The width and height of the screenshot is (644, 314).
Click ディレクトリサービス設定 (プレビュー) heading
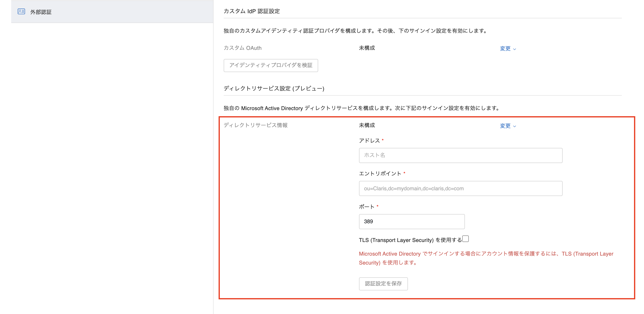[274, 88]
